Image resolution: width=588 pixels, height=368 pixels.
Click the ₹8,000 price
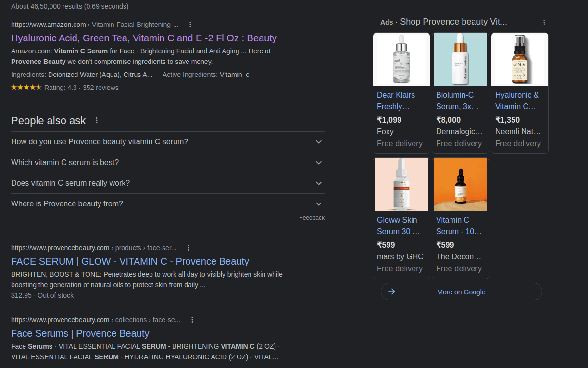448,120
